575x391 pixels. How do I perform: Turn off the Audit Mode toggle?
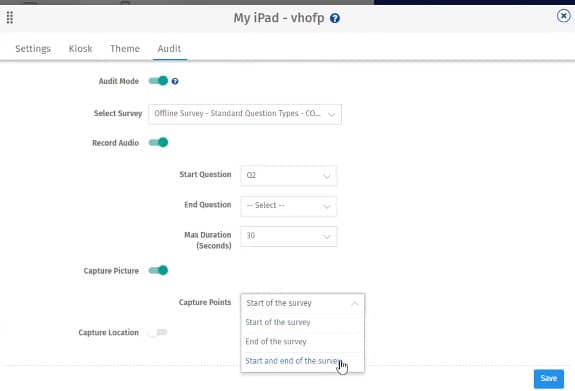click(x=158, y=81)
